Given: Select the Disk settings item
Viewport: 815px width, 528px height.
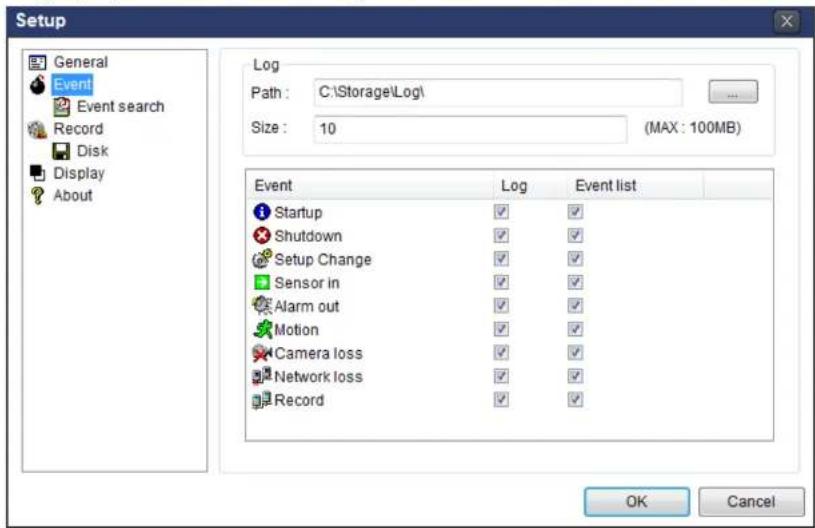Looking at the screenshot, I should [x=93, y=151].
